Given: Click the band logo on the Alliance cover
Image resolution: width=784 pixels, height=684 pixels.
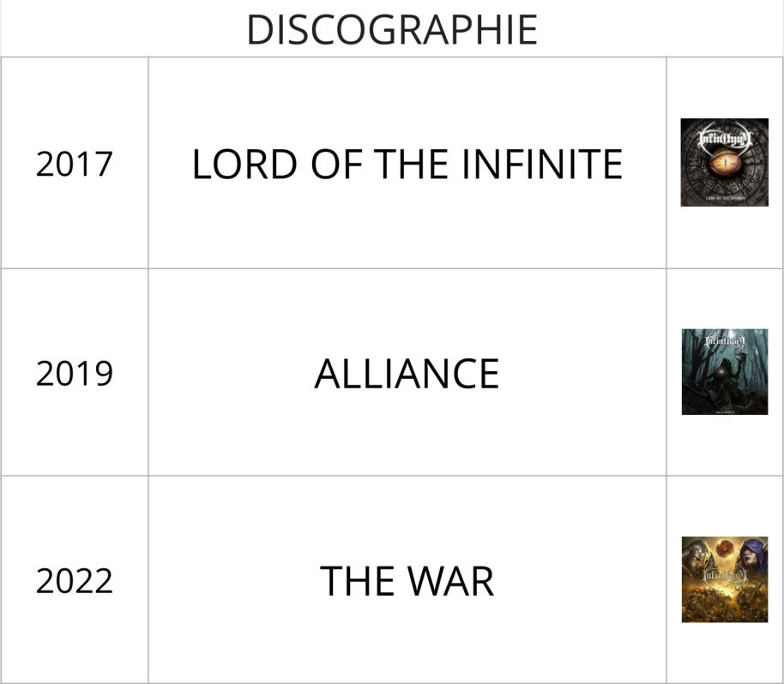Looking at the screenshot, I should coord(724,342).
